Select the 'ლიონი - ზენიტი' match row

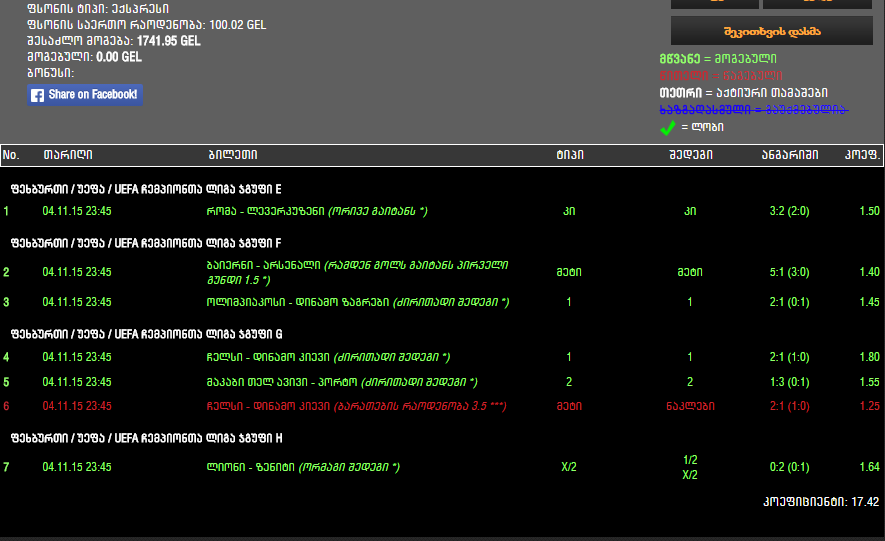coord(442,467)
